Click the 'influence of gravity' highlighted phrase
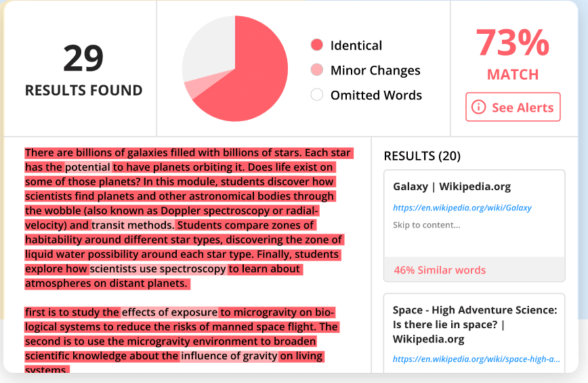This screenshot has height=383, width=588. [229, 356]
